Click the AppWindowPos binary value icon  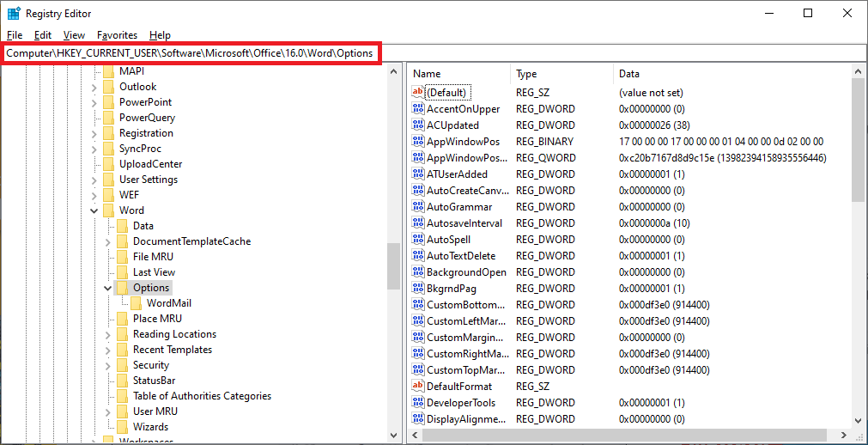click(x=417, y=141)
